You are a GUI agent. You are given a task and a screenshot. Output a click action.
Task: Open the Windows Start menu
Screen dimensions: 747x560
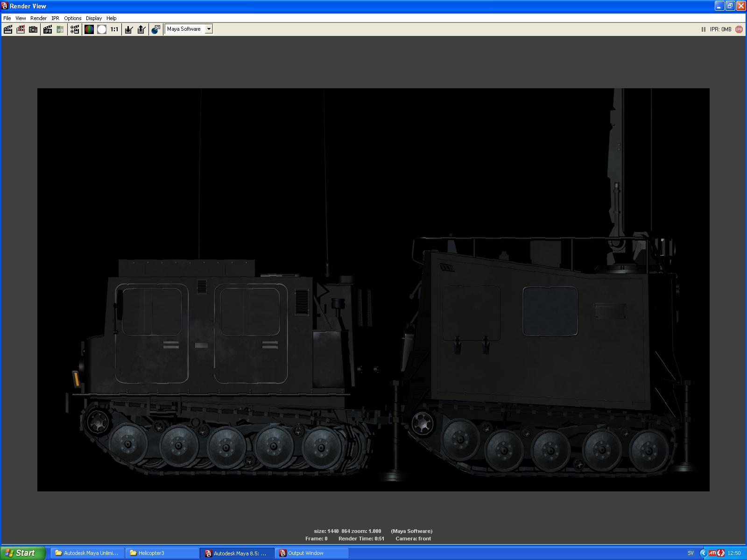22,553
